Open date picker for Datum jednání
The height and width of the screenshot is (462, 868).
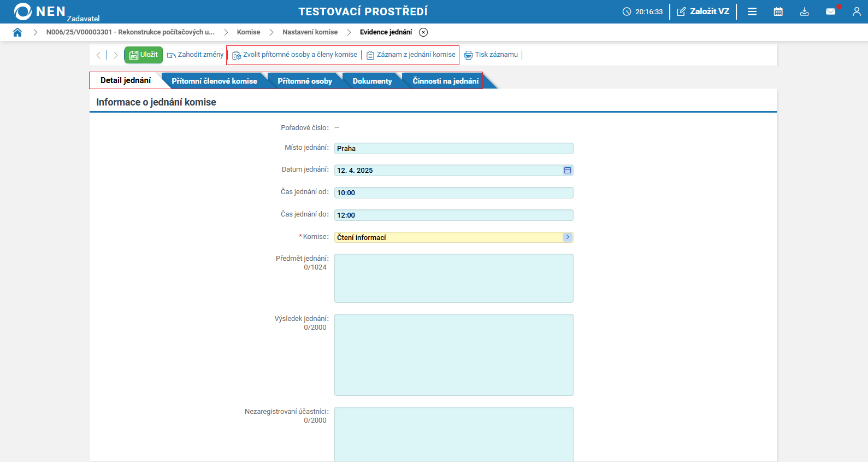point(568,171)
